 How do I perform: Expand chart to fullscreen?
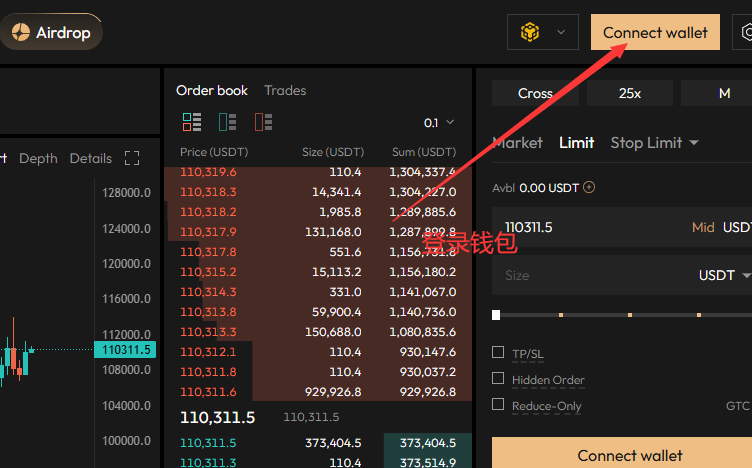click(x=132, y=158)
